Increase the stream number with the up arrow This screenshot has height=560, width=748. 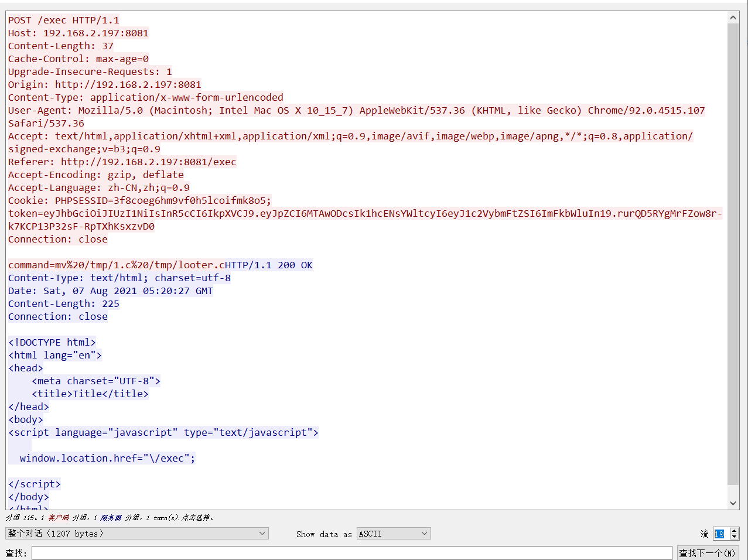click(x=735, y=531)
